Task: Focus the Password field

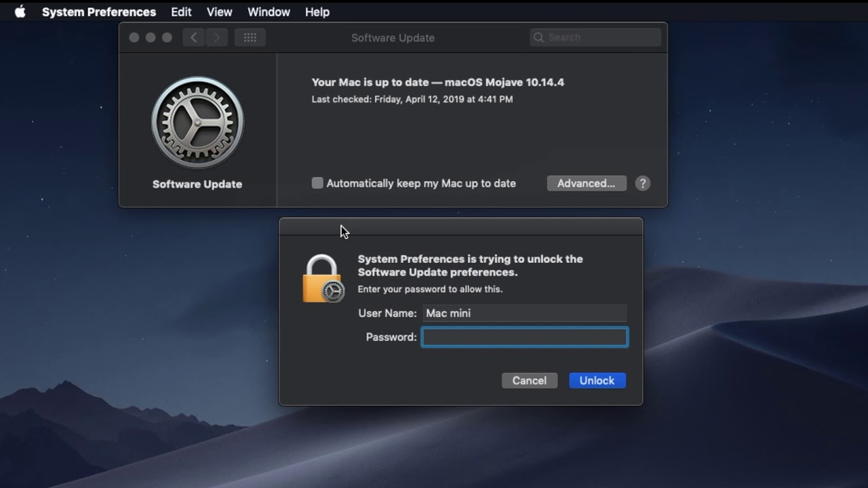Action: 525,337
